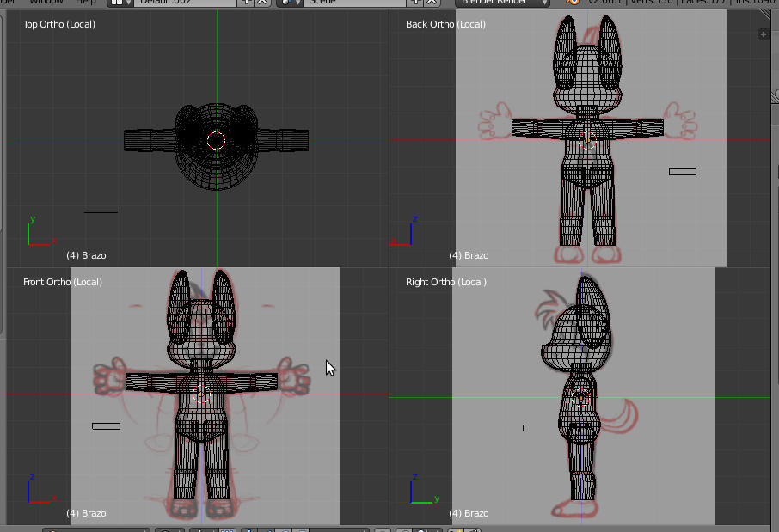
Task: Click the character's head mesh in Front Ortho view
Action: click(x=201, y=333)
